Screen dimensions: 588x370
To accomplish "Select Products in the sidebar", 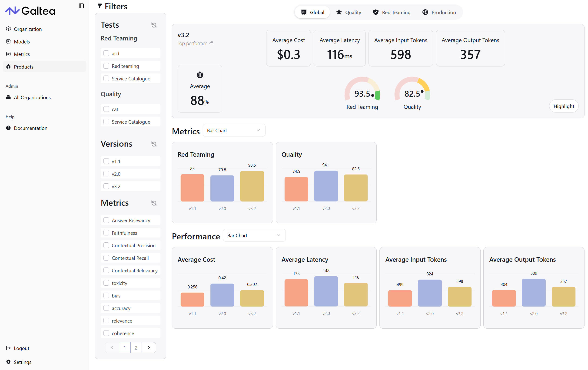I will click(x=23, y=66).
